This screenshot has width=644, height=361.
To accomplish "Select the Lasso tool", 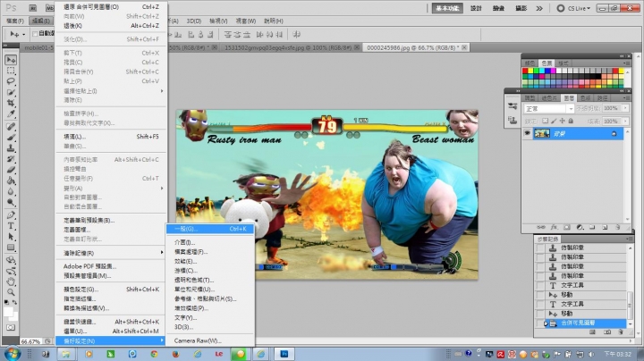I will click(11, 81).
